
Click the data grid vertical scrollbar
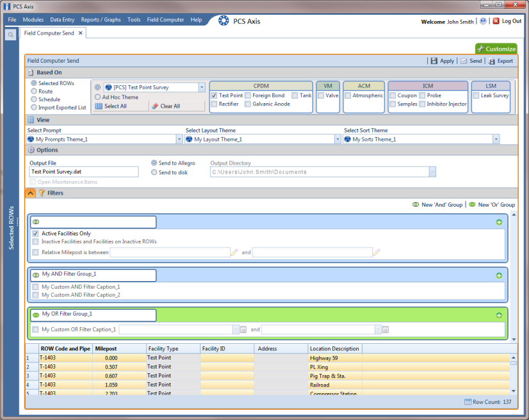tap(514, 374)
